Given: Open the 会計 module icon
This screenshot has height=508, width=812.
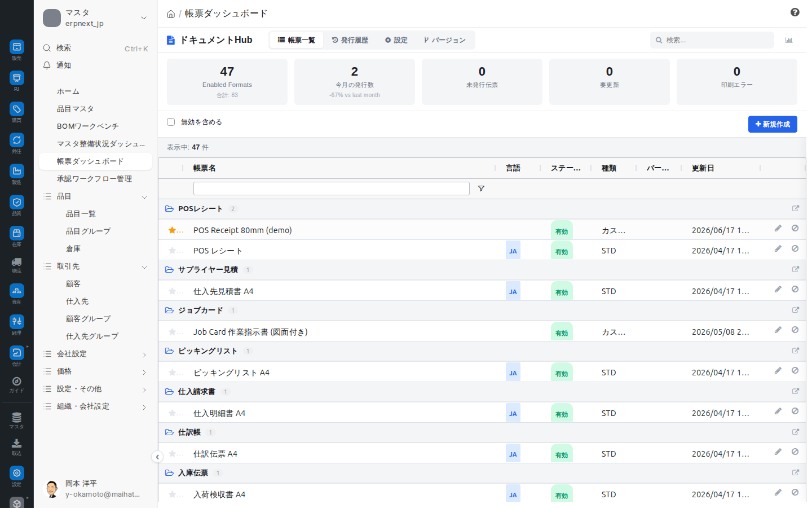Looking at the screenshot, I should pyautogui.click(x=16, y=353).
